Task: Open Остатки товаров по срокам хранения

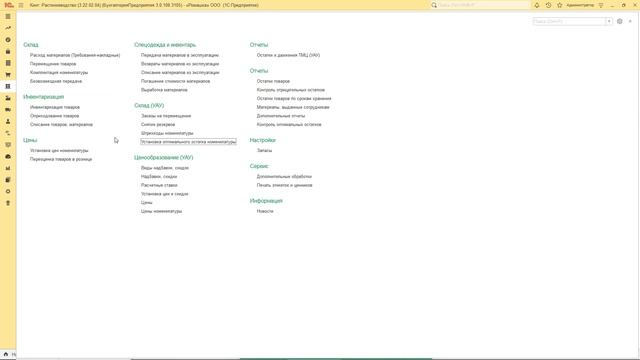Action: pos(294,99)
